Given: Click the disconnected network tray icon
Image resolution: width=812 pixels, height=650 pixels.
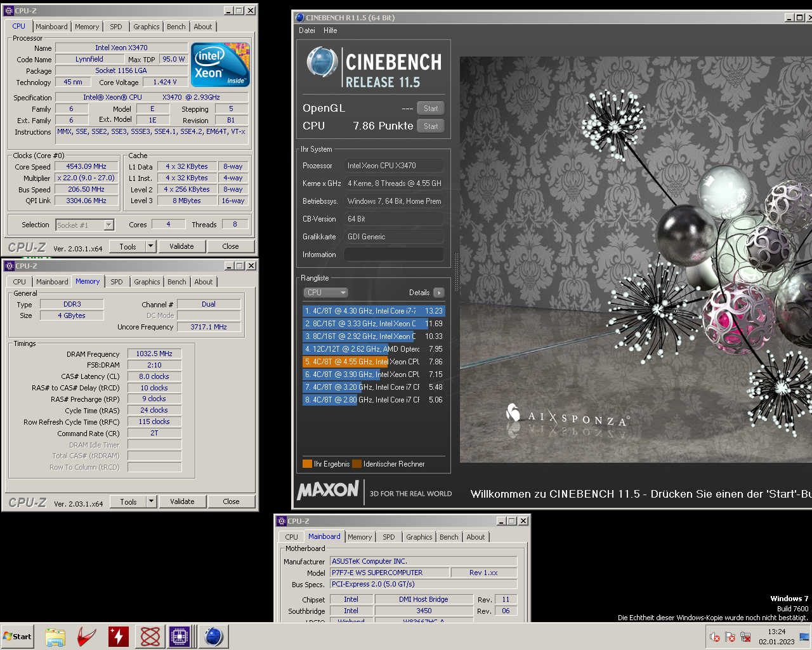Looking at the screenshot, I should point(745,637).
